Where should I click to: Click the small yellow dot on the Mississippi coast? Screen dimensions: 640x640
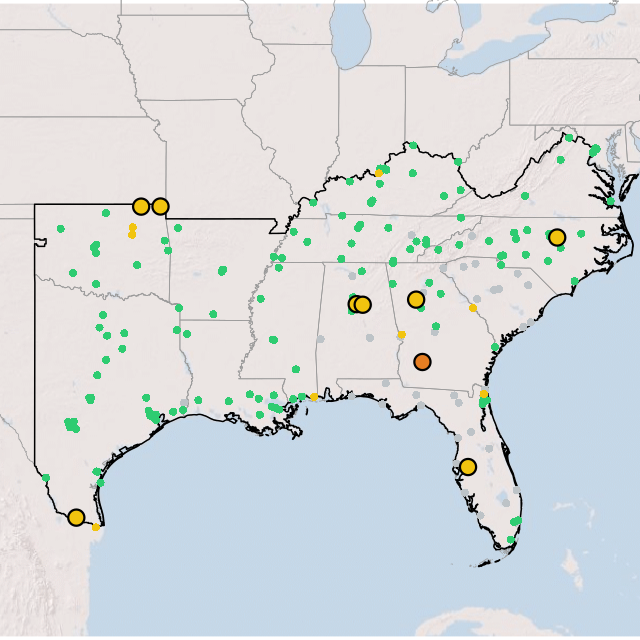tap(314, 397)
